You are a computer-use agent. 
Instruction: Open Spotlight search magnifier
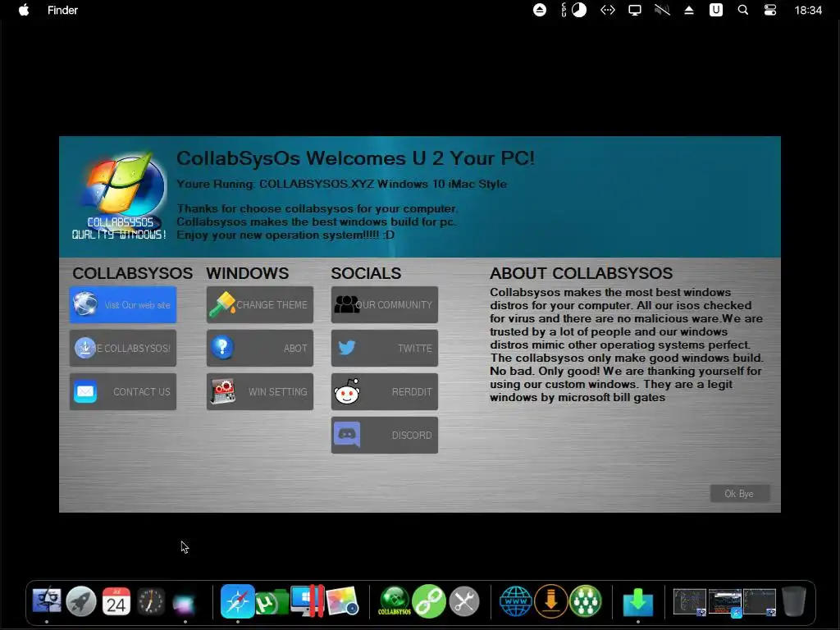click(x=743, y=10)
